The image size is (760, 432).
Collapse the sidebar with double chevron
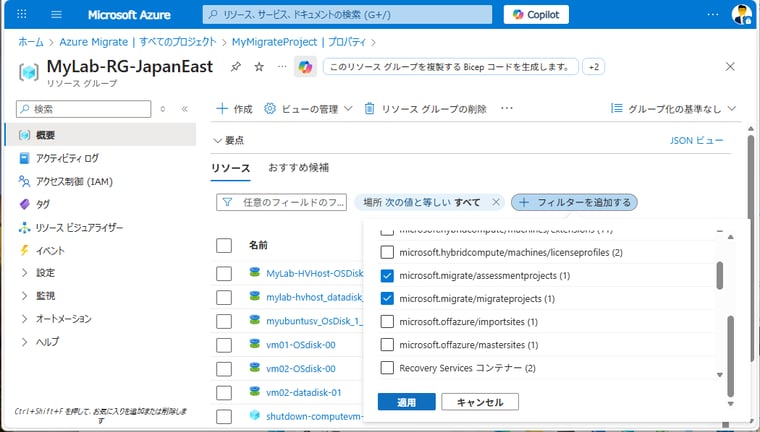(185, 109)
